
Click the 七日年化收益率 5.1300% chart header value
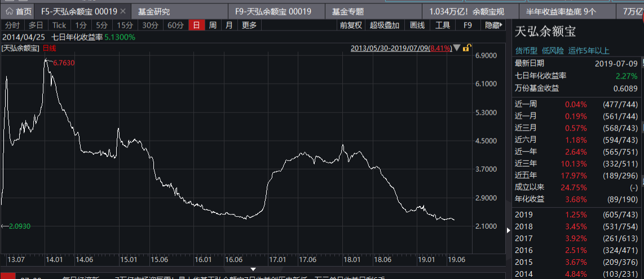[93, 37]
